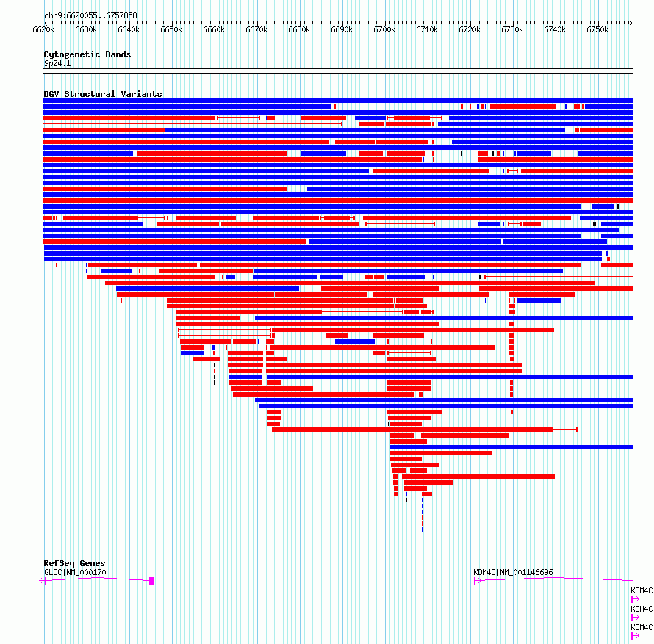Open the DGV Structural Variants track title
The width and height of the screenshot is (654, 644).
(x=103, y=94)
